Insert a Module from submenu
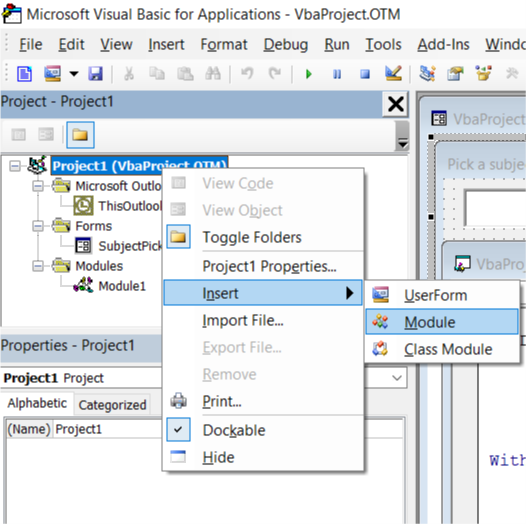 click(x=442, y=322)
